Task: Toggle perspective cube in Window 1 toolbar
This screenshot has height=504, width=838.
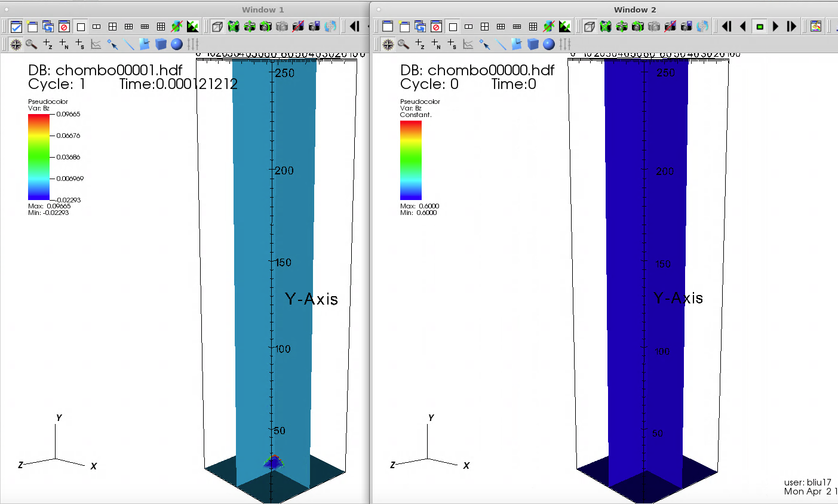Action: [217, 27]
